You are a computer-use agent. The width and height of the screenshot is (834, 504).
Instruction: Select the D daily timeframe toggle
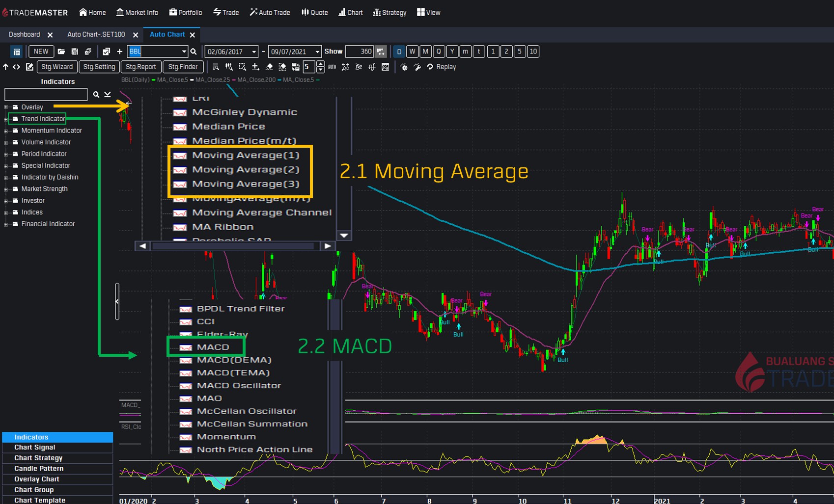(x=399, y=52)
